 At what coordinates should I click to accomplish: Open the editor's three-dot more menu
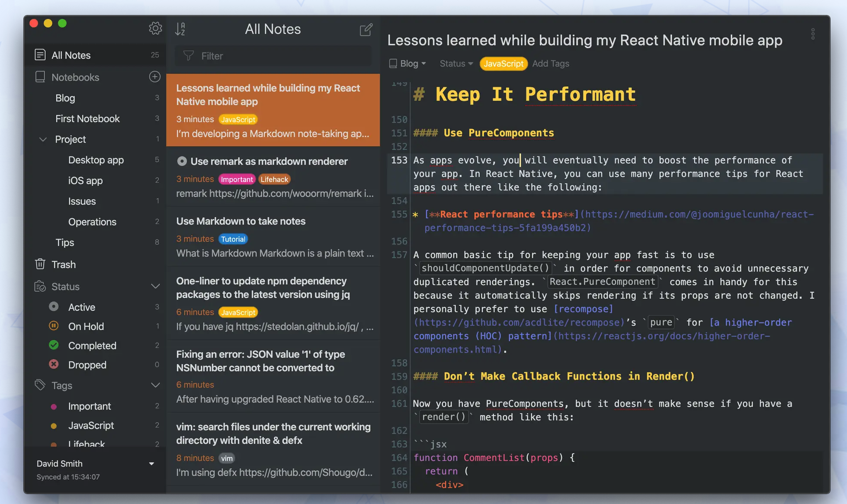coord(813,34)
